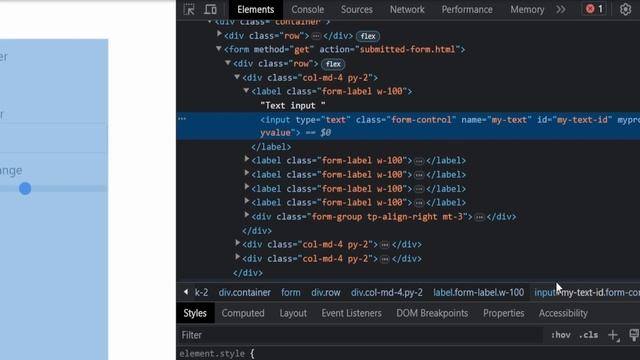Open the error count badge

pyautogui.click(x=594, y=9)
